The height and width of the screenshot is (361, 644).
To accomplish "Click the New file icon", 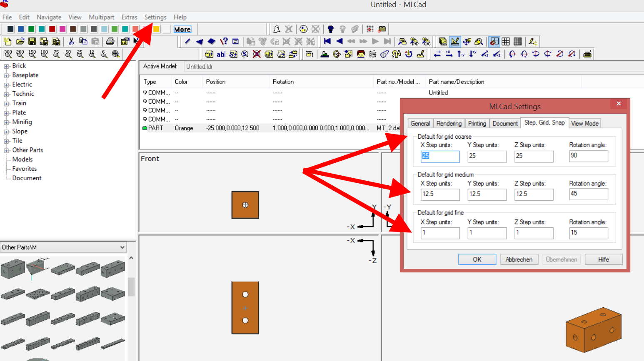I will [7, 42].
